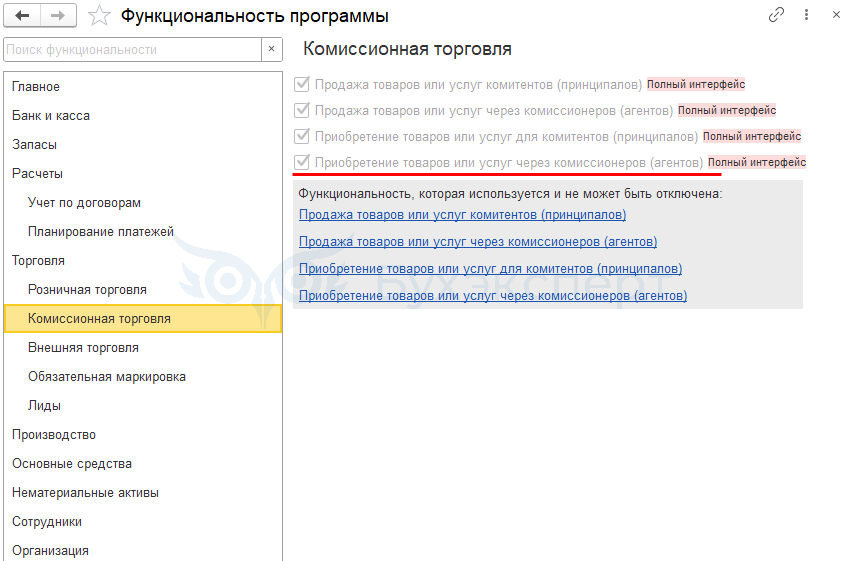Toggle Приобретение через комиссионеров (агентов) checkbox
The image size is (844, 561).
click(x=302, y=162)
